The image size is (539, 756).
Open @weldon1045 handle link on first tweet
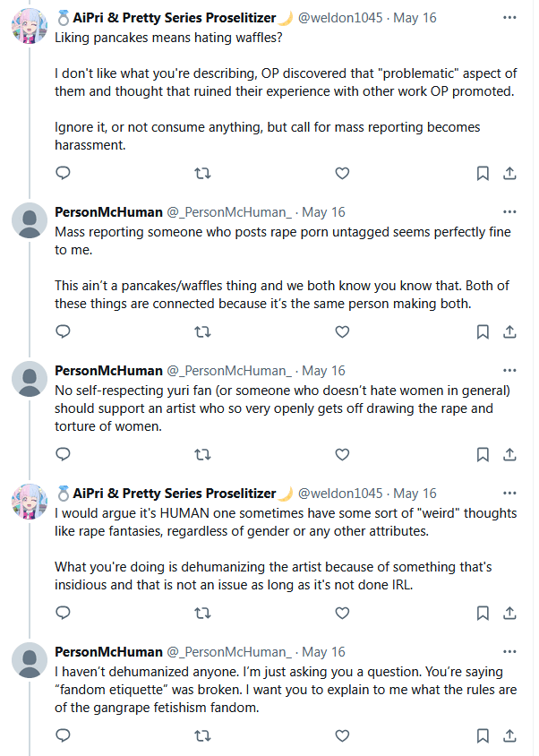click(x=339, y=18)
